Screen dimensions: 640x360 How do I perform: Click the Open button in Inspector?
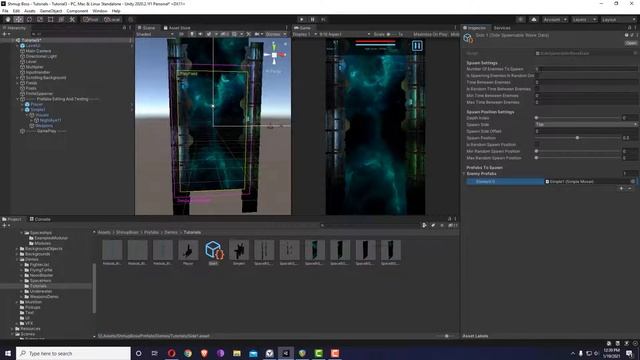[x=631, y=43]
